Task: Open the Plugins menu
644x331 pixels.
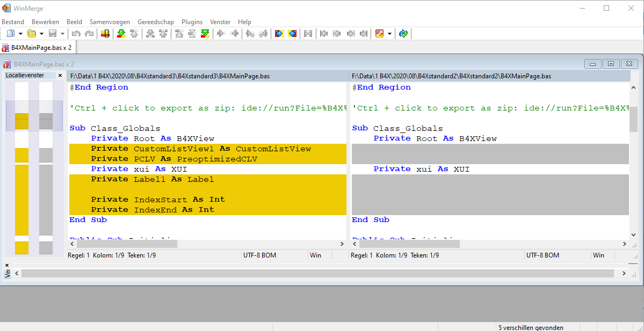Action: pos(192,22)
